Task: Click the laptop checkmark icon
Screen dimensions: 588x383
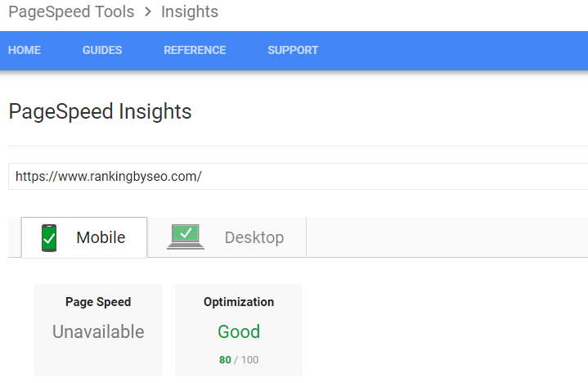Action: click(x=186, y=237)
